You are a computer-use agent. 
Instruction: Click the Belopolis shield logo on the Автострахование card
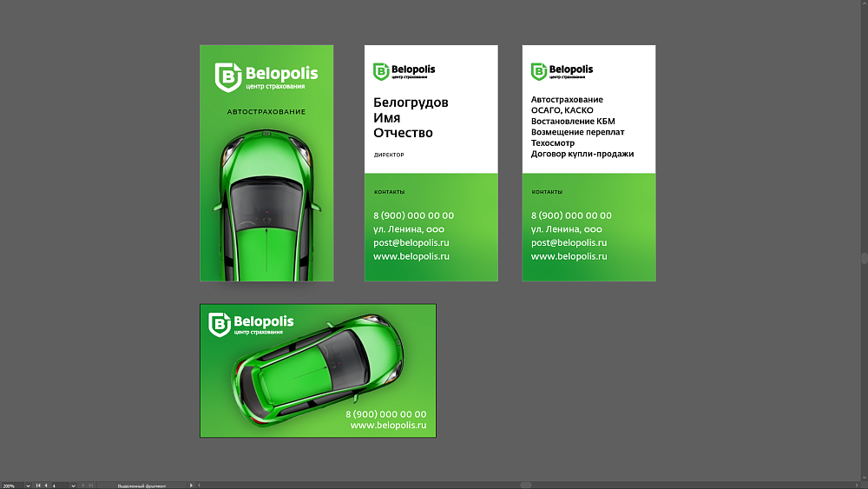[x=227, y=77]
